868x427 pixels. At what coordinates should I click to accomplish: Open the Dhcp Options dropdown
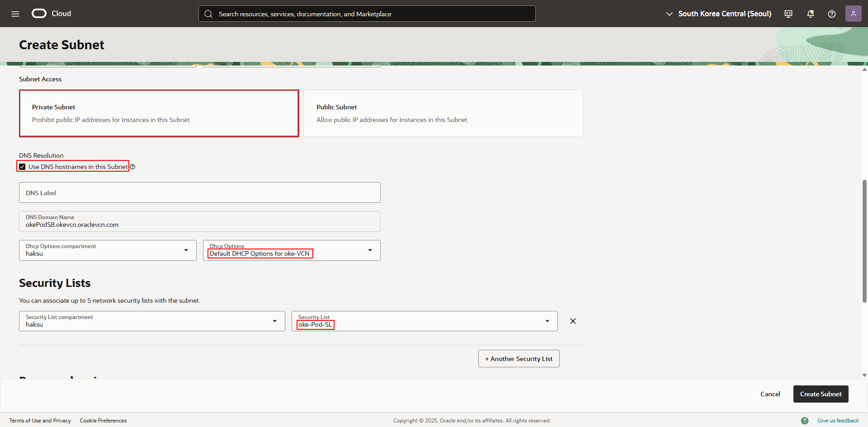292,250
